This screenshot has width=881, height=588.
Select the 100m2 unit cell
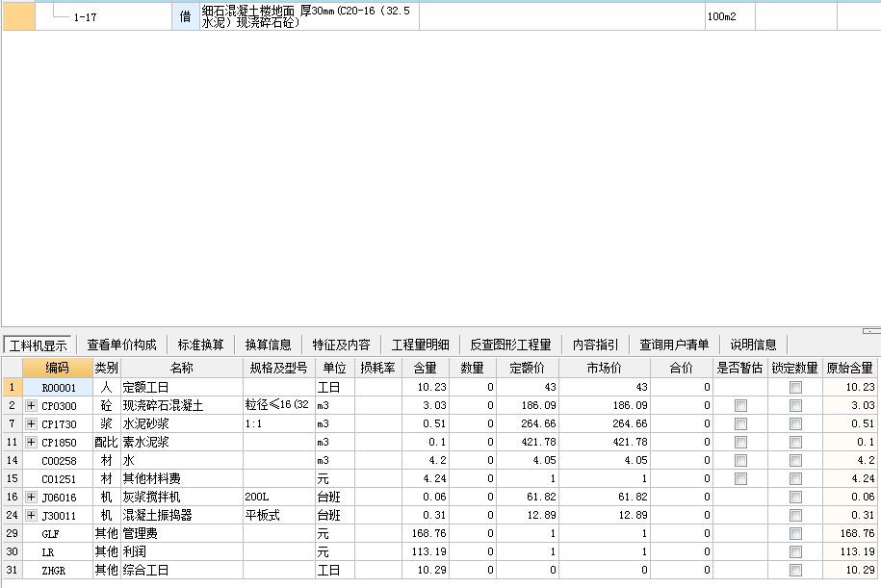(x=730, y=17)
